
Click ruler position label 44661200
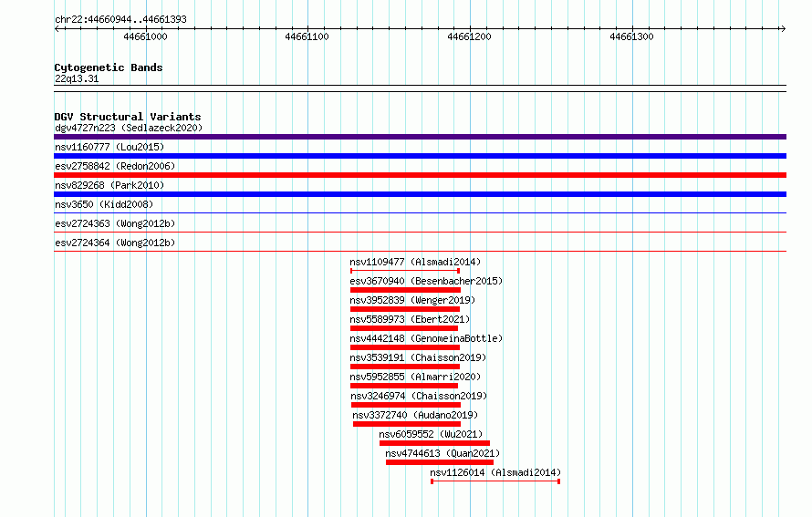(469, 36)
